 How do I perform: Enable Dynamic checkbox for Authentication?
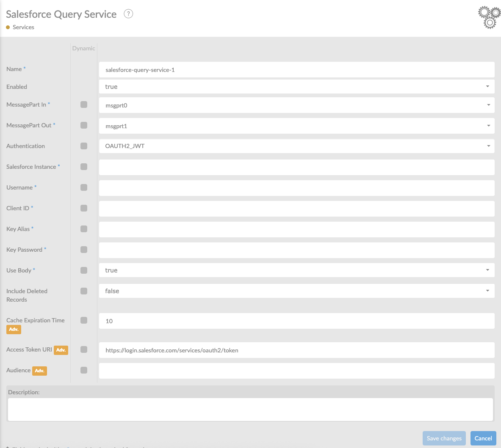[x=84, y=146]
